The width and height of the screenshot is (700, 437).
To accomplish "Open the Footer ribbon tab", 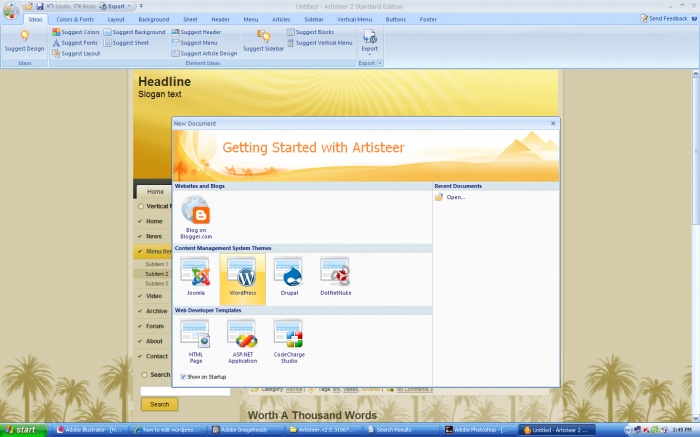I will click(428, 19).
